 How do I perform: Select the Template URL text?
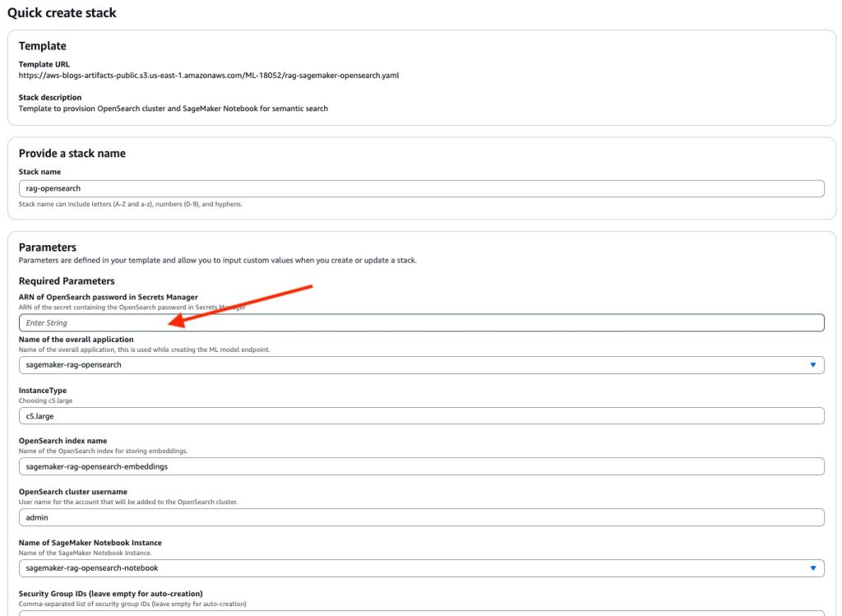(208, 76)
